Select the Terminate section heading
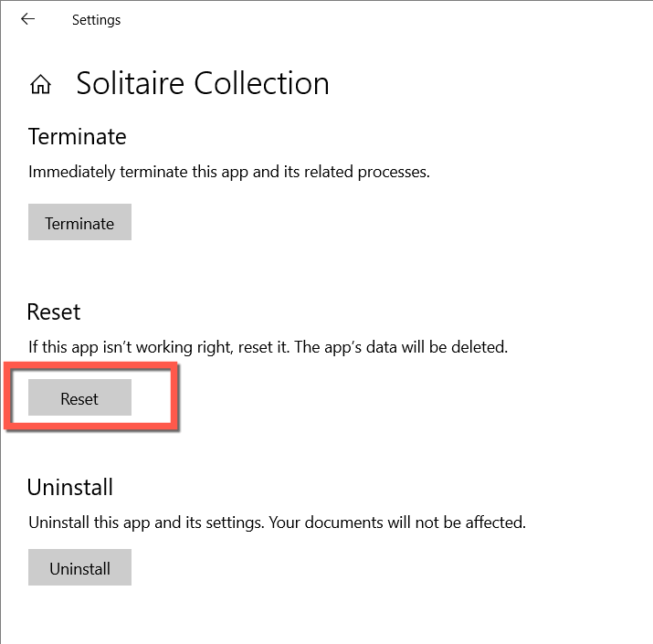This screenshot has width=653, height=644. 77,137
